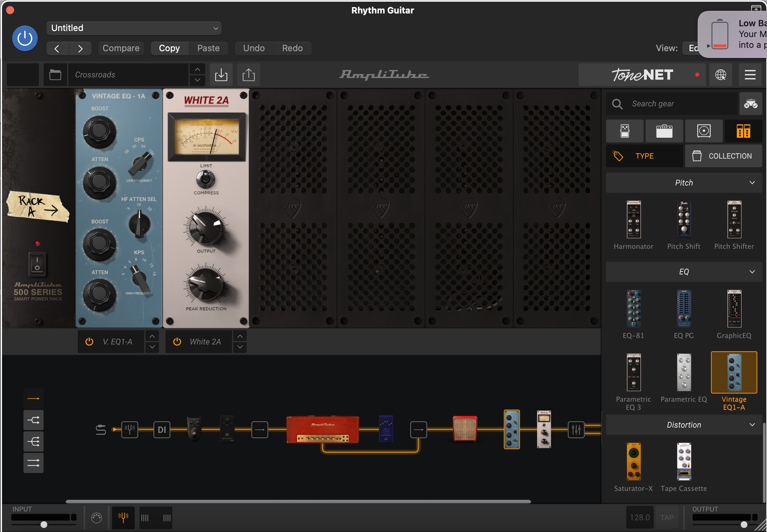Open the preset browser folder icon
Screen dimensions: 767x532
[55, 75]
